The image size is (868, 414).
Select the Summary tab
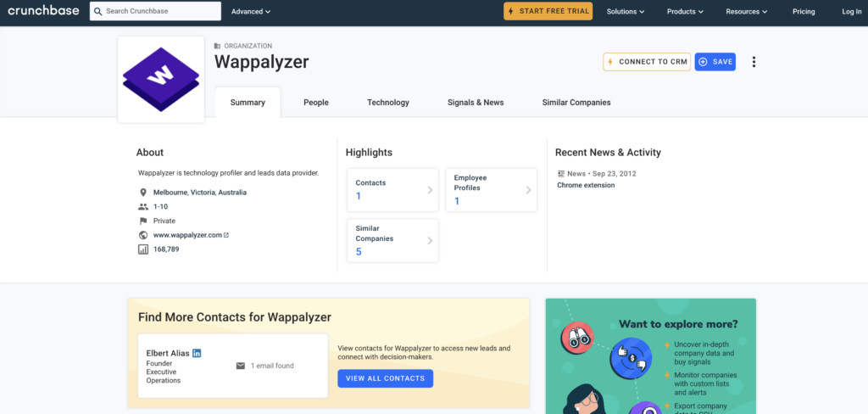point(248,103)
